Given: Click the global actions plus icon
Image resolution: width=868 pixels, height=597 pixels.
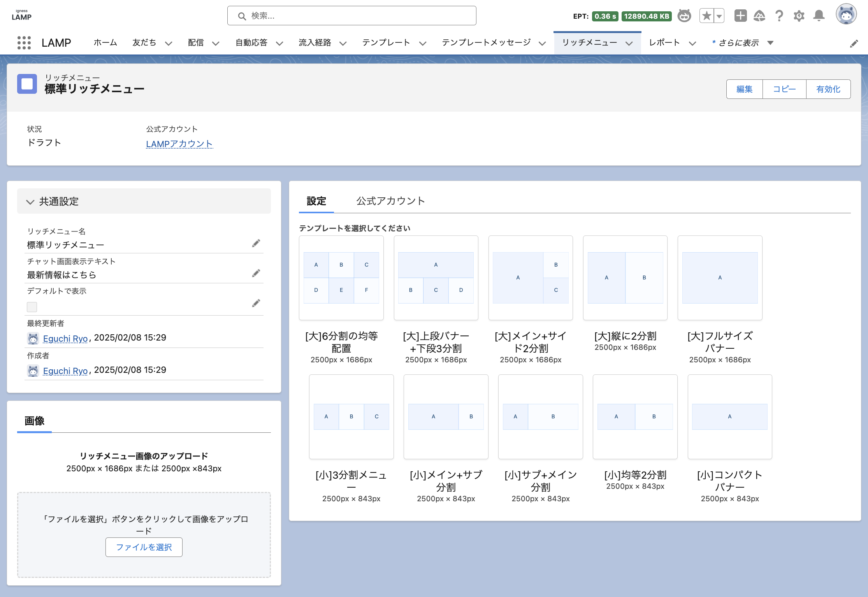Looking at the screenshot, I should (x=740, y=16).
